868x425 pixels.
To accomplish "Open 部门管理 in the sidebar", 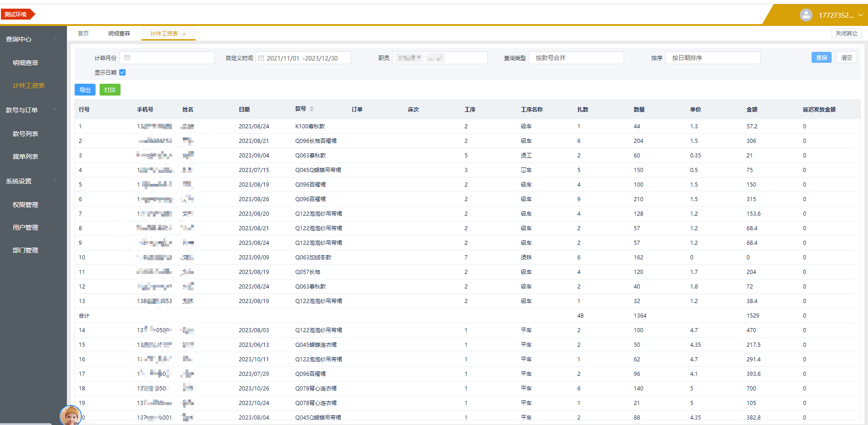I will coord(25,250).
